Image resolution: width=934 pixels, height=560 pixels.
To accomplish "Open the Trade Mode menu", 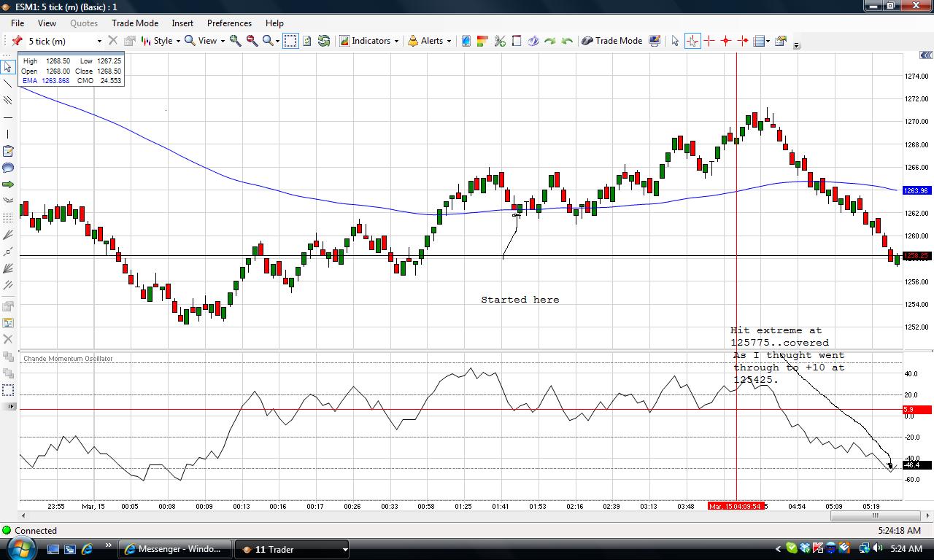I will (x=135, y=23).
